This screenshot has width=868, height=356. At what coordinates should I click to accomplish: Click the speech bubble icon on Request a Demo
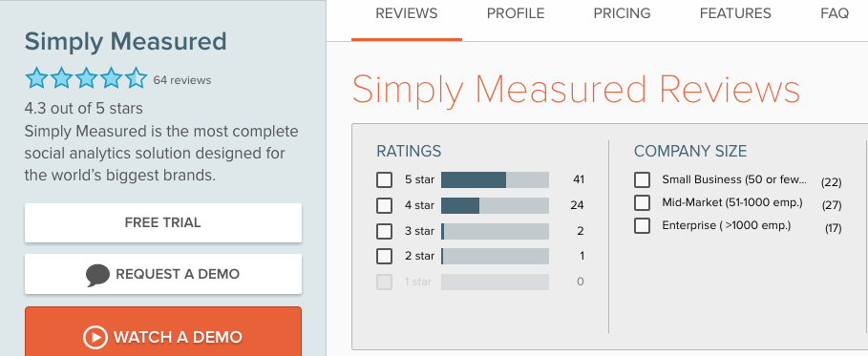[98, 275]
